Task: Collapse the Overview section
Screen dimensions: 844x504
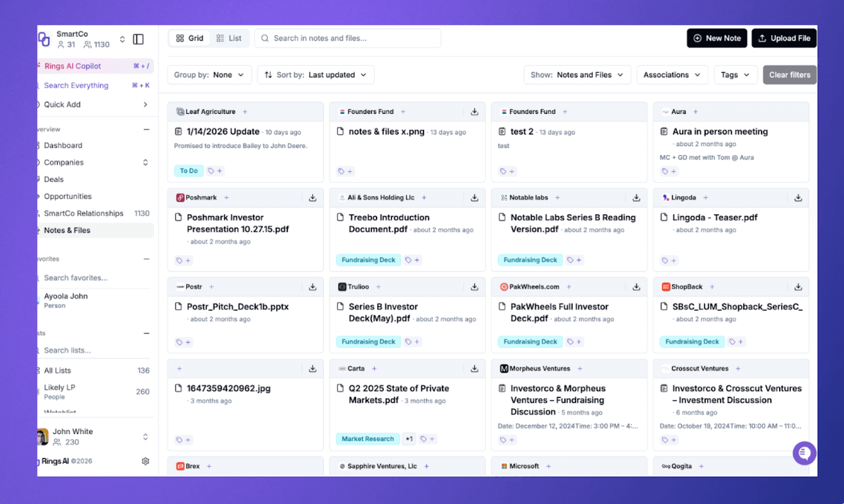Action: coord(147,129)
